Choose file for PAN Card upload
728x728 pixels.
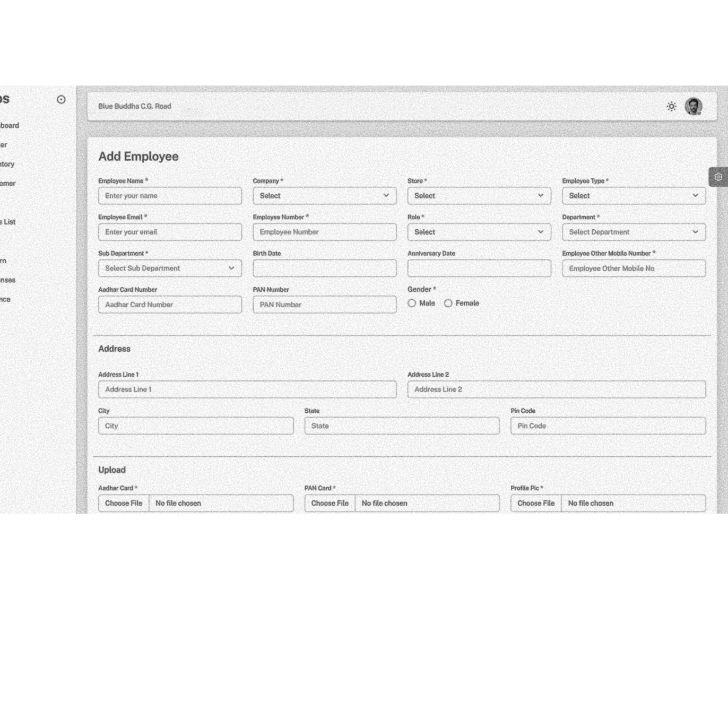pyautogui.click(x=330, y=503)
